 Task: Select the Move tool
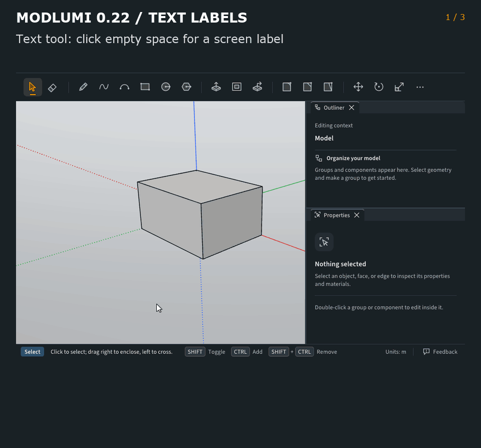(358, 87)
